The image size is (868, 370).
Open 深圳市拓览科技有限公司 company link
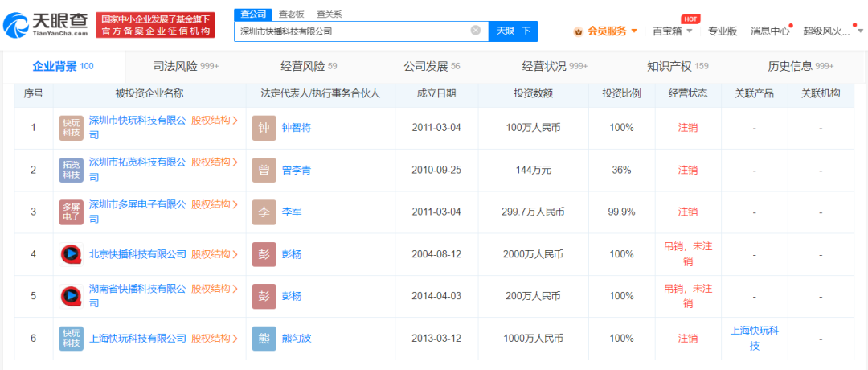click(x=137, y=170)
